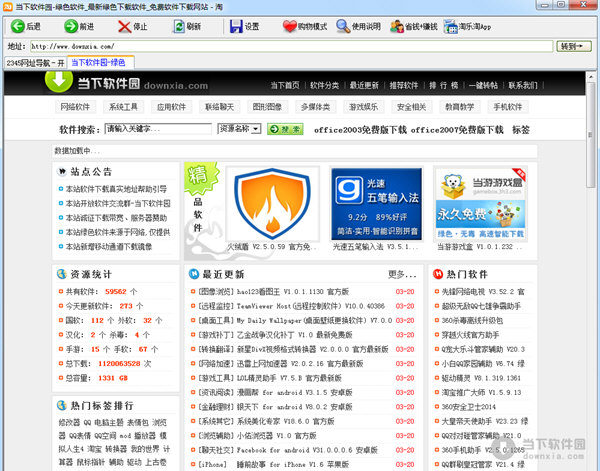Select the 图形图像 category
The width and height of the screenshot is (600, 471).
tap(267, 107)
